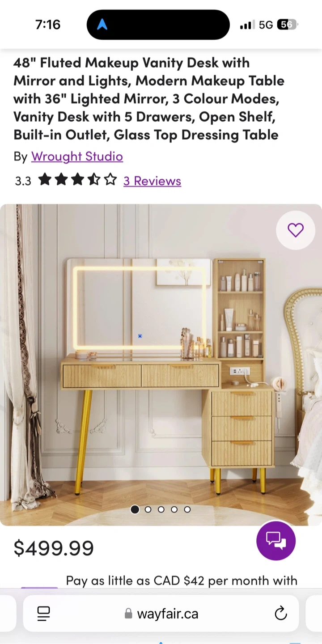The image size is (322, 644).
Task: Reload the page with refresh icon
Action: (x=280, y=614)
